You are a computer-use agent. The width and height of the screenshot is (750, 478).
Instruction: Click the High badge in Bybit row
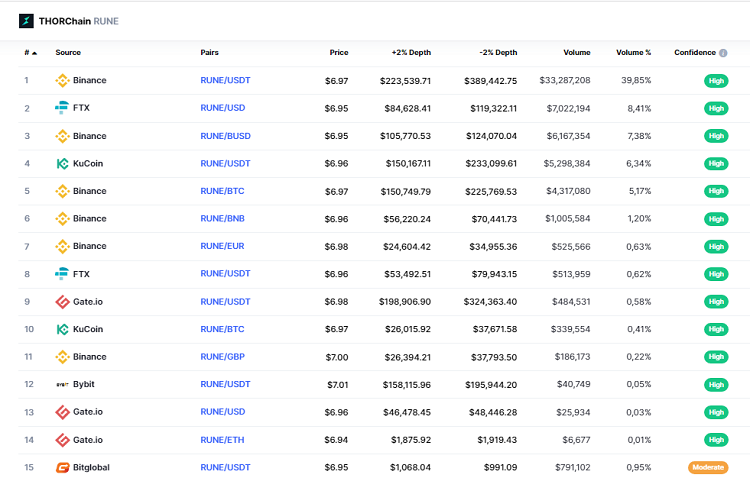pyautogui.click(x=715, y=384)
